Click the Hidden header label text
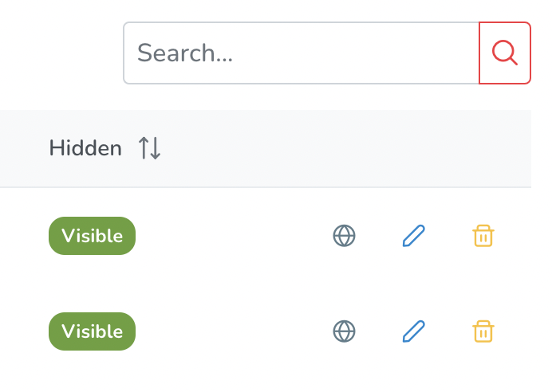552x392 pixels. [x=85, y=148]
